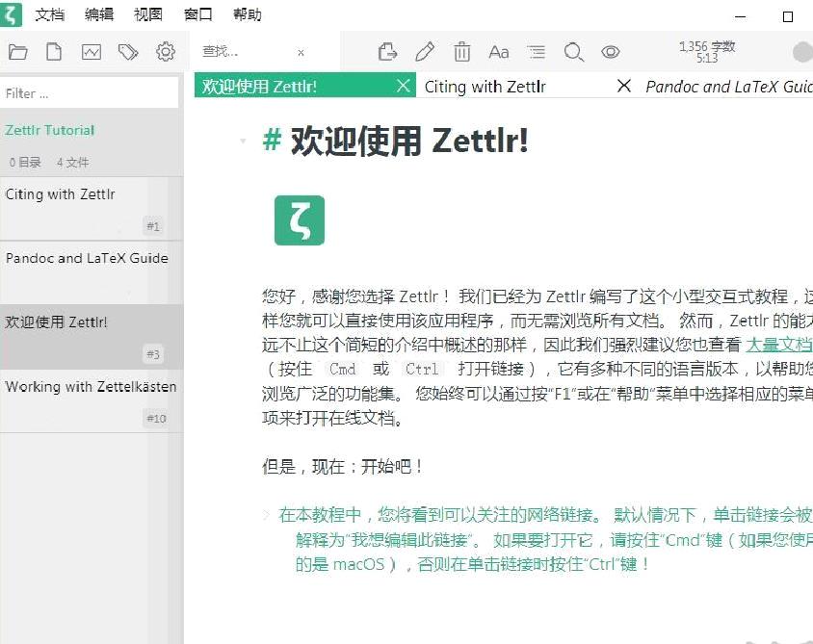Click the #1 tag badge
This screenshot has height=644, width=813.
click(153, 226)
